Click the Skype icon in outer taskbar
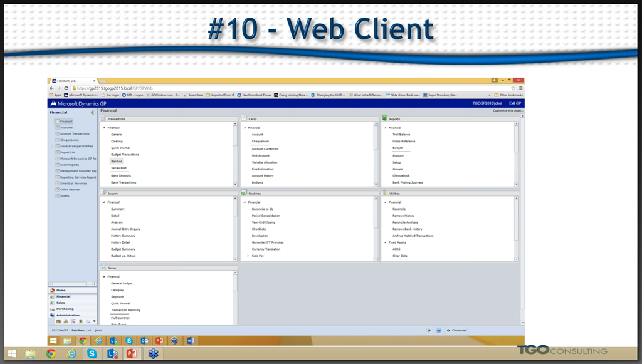Screen dimensions: 642x364 92,354
